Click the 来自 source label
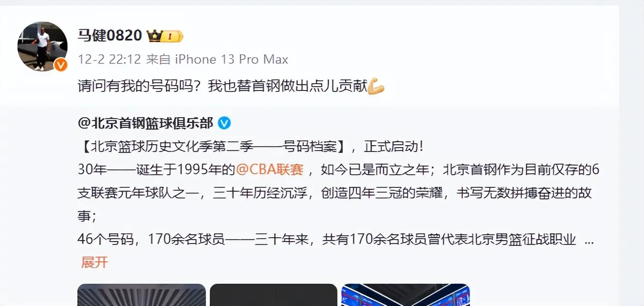The height and width of the screenshot is (306, 644). (159, 60)
